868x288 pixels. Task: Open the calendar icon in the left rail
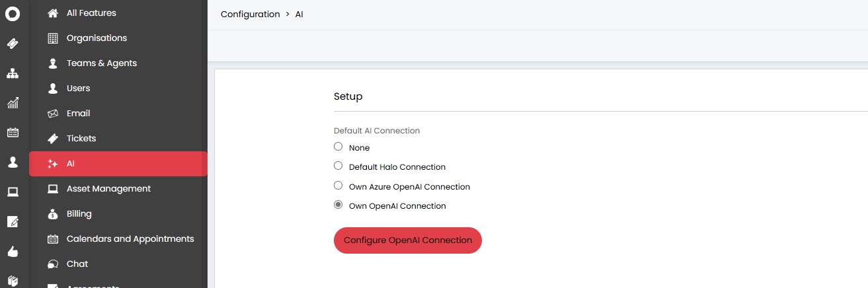coord(13,133)
